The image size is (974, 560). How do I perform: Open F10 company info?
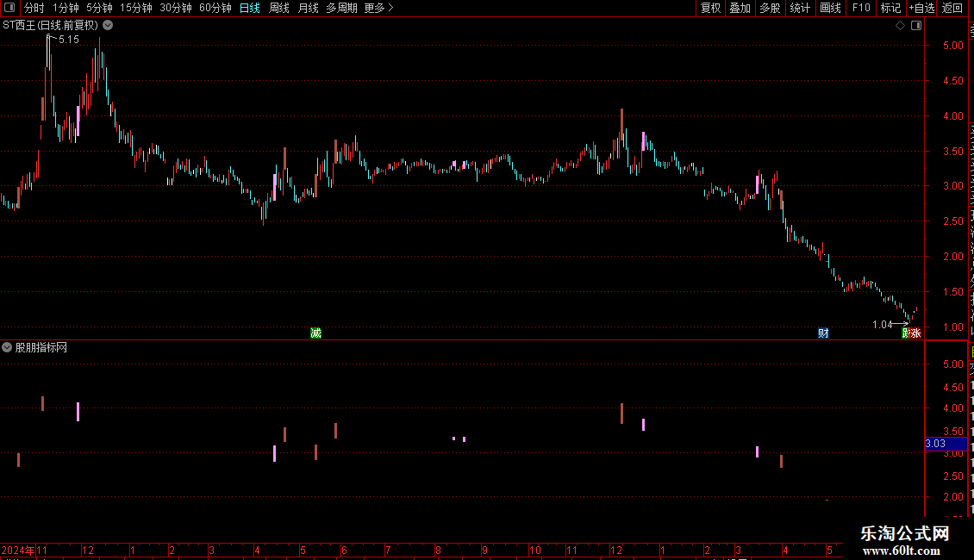[861, 8]
